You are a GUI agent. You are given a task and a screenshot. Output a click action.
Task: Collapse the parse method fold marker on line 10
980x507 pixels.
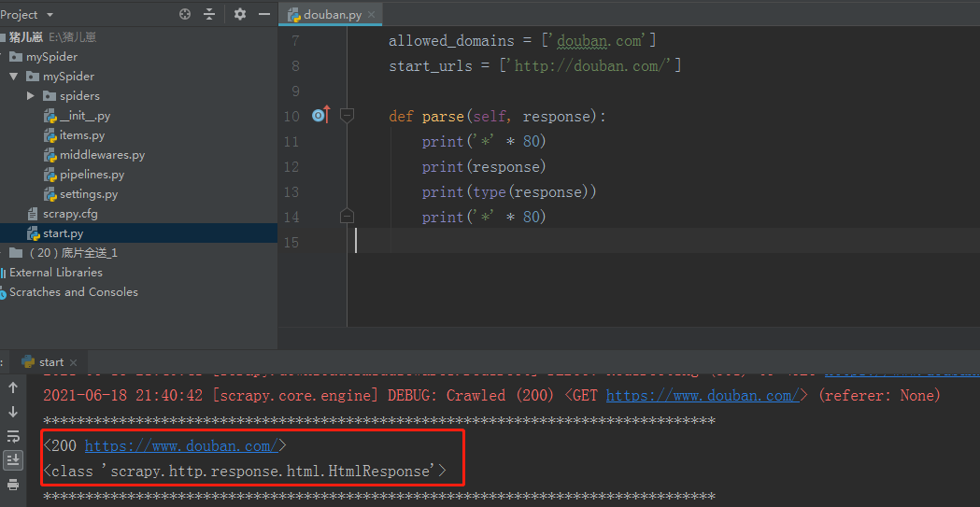[x=347, y=116]
